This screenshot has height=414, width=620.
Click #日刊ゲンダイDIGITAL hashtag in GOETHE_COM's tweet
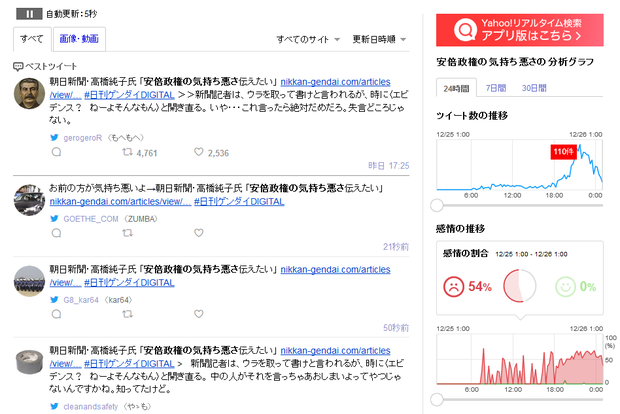coord(239,201)
